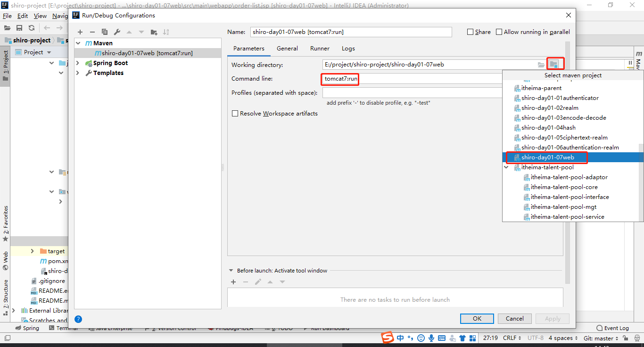Select shiro-day01-07web [tomcat7:run] configuration

[x=148, y=53]
